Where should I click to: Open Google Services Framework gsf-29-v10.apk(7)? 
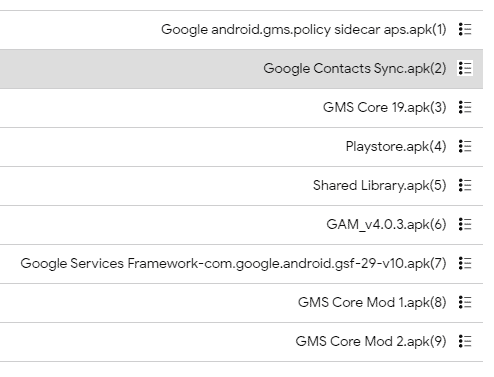tap(233, 264)
